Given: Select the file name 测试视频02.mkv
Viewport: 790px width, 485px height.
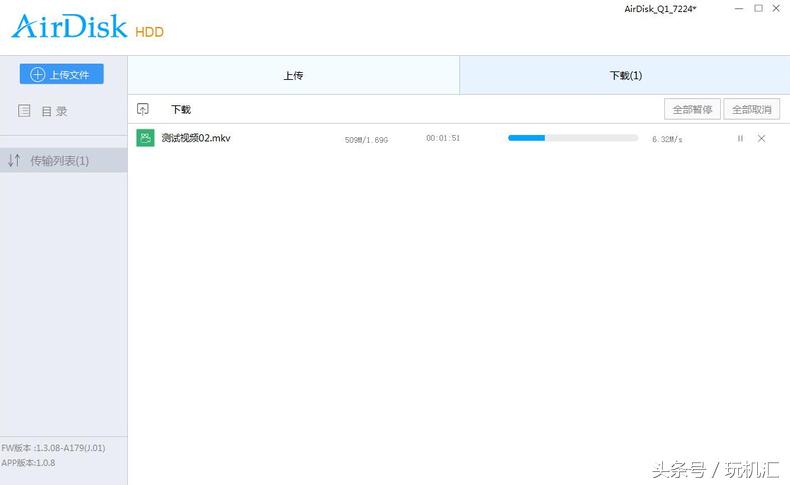Looking at the screenshot, I should point(195,138).
